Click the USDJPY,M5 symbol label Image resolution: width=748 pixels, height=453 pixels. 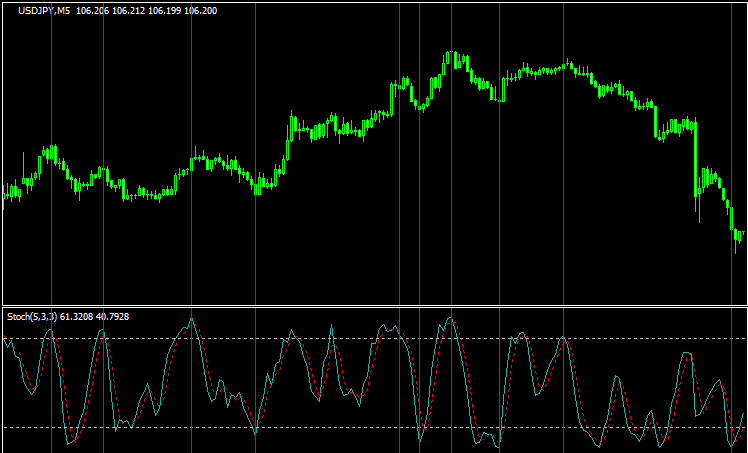(44, 10)
